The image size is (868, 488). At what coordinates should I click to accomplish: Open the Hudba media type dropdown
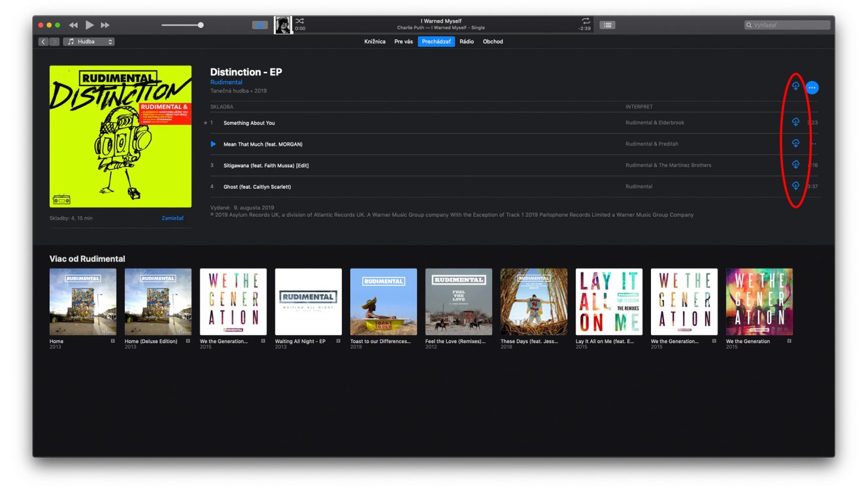89,42
